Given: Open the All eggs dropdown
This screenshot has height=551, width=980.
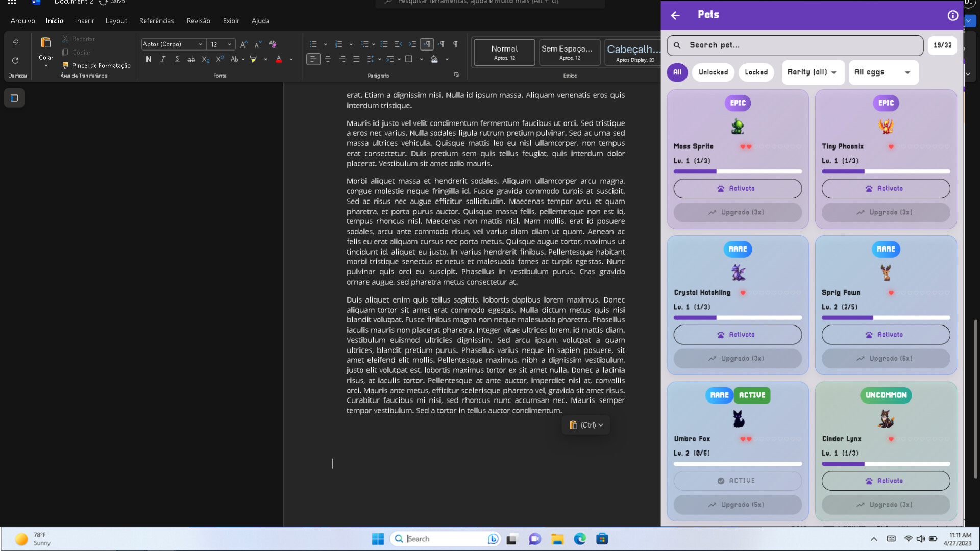Looking at the screenshot, I should click(883, 72).
